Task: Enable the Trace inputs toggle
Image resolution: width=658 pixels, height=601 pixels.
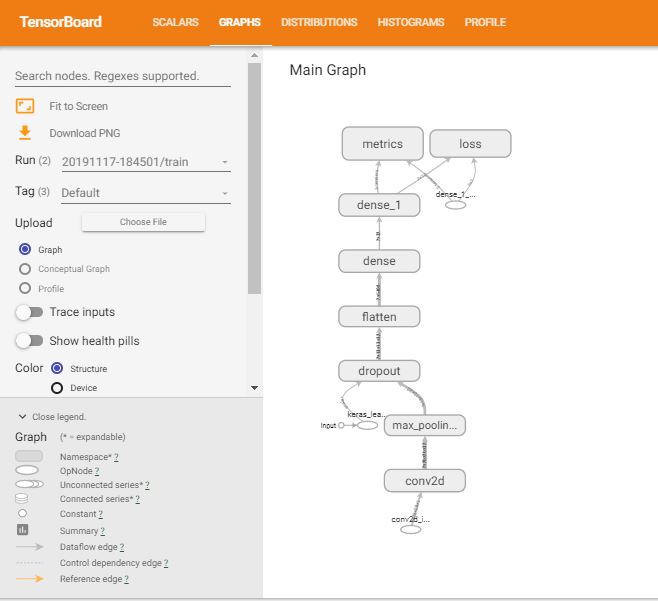Action: 29,312
